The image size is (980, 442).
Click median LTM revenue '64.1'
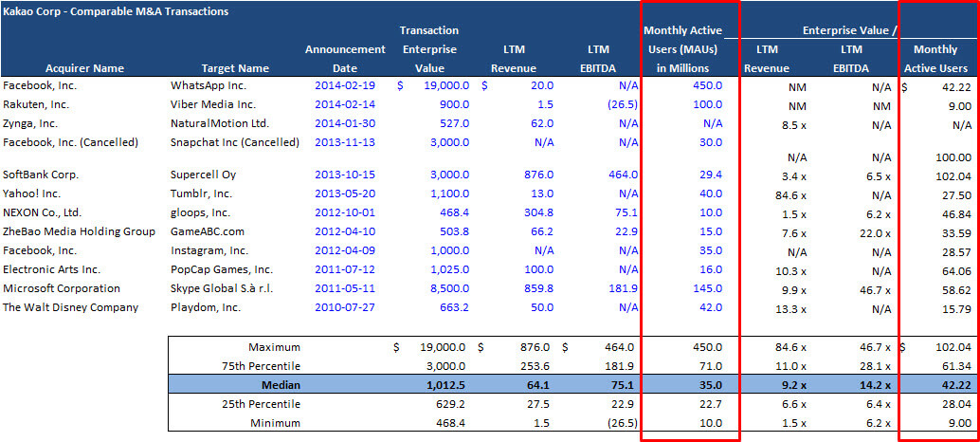click(539, 385)
